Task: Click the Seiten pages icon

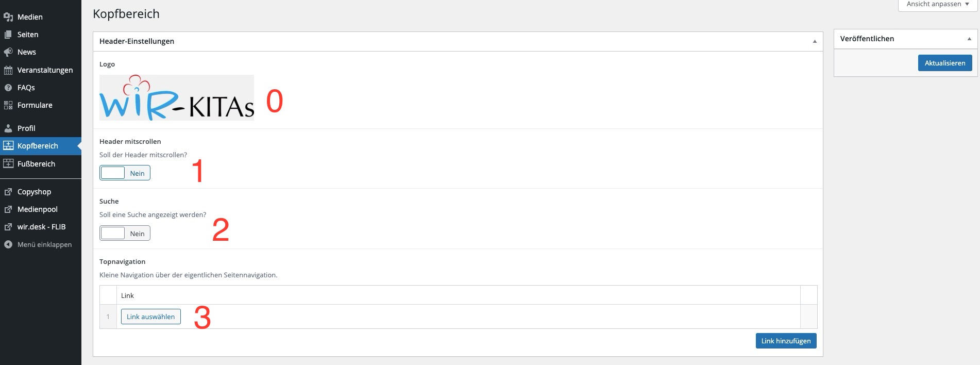Action: tap(8, 35)
